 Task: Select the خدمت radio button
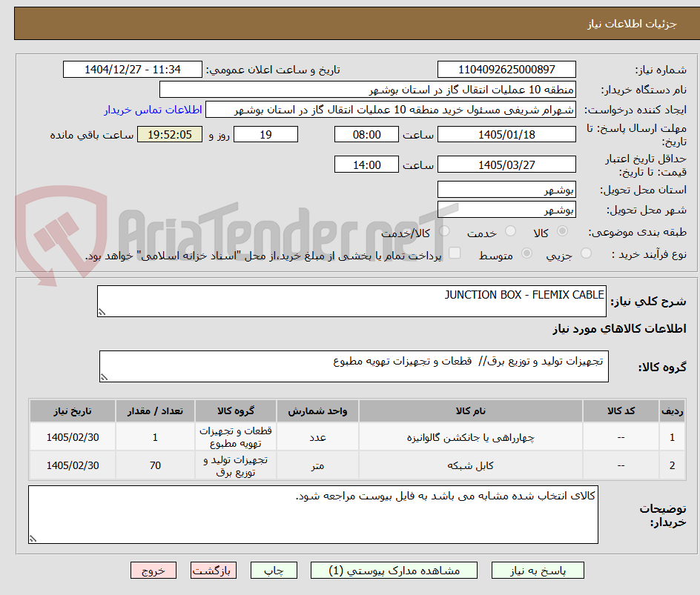point(510,231)
